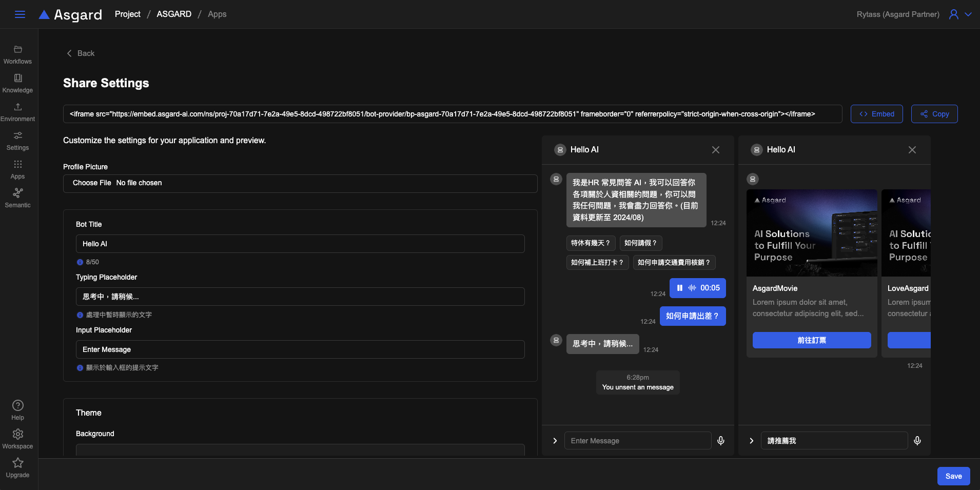Screen dimensions: 980x490
Task: Click the Copy button
Action: click(x=934, y=114)
